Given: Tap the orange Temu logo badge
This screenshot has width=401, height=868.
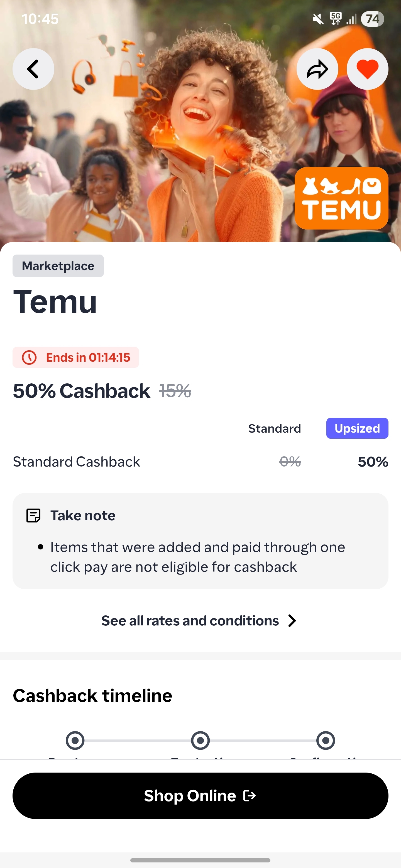Looking at the screenshot, I should point(341,198).
